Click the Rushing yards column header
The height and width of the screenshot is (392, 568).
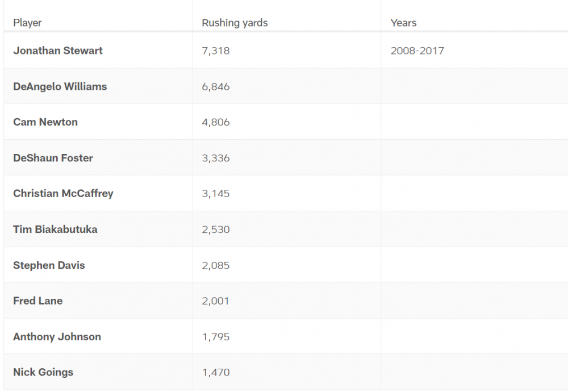[235, 23]
